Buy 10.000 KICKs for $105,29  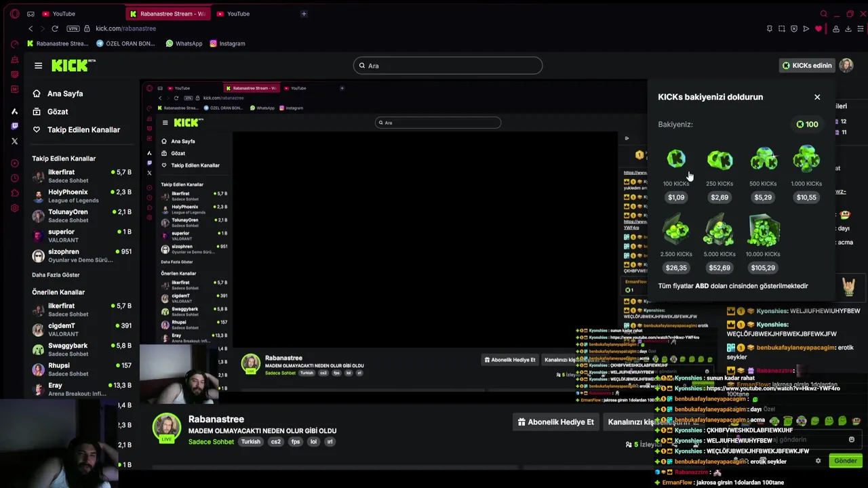click(x=763, y=268)
